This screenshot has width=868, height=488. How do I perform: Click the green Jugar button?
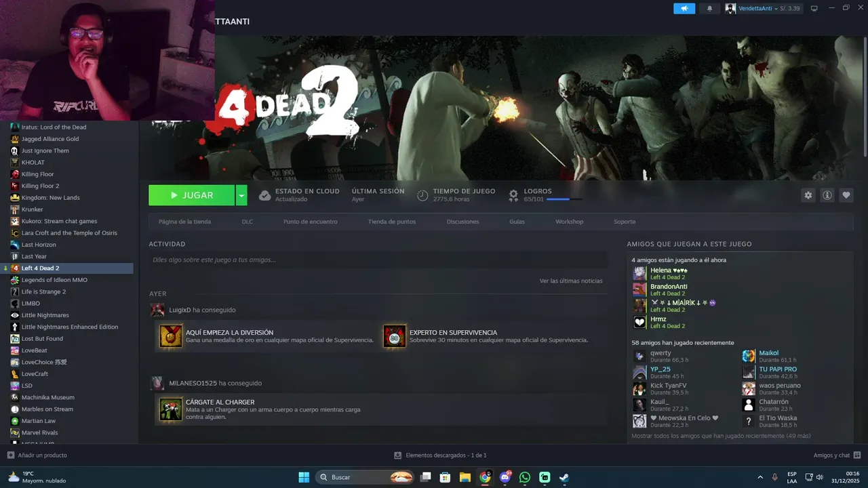point(192,195)
